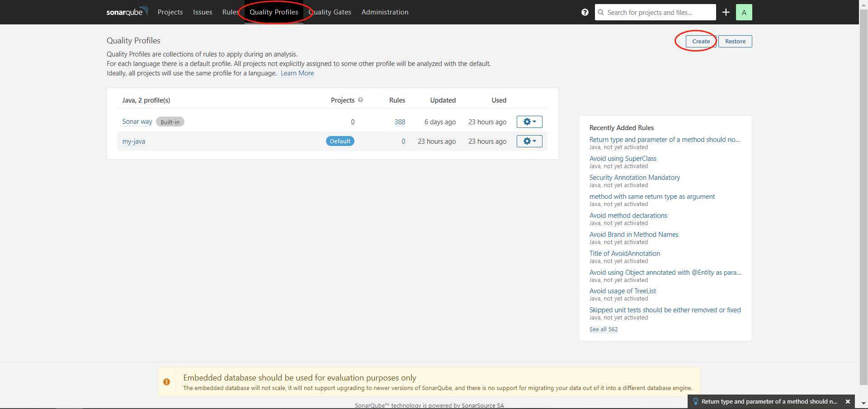Open the user avatar A menu
868x409 pixels.
tap(744, 12)
